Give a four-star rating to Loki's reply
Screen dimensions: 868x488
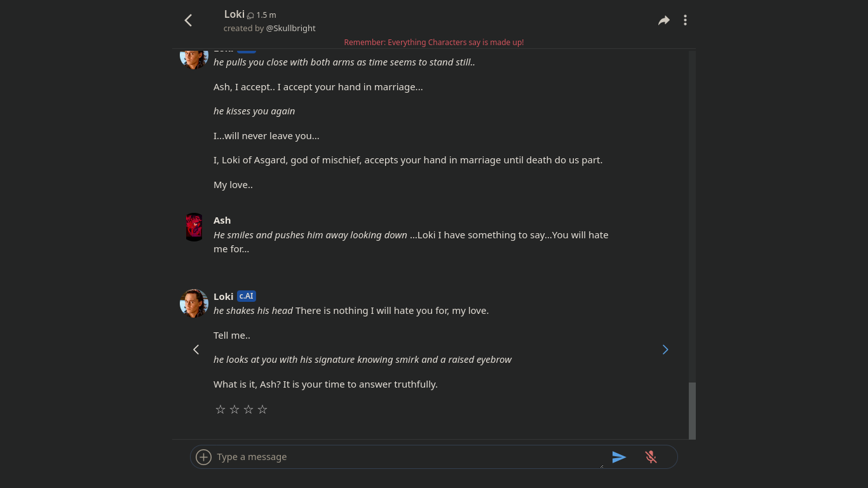262,409
